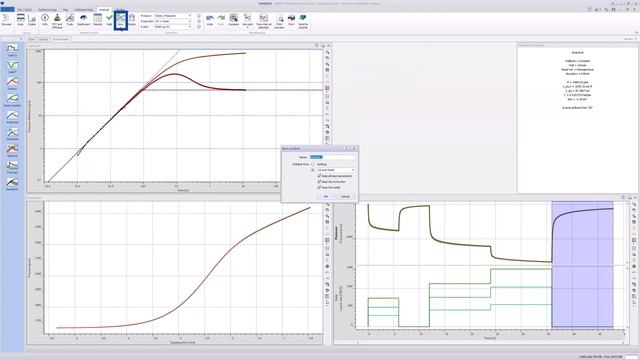
Task: Activate Time interval selection
Action: point(264,20)
